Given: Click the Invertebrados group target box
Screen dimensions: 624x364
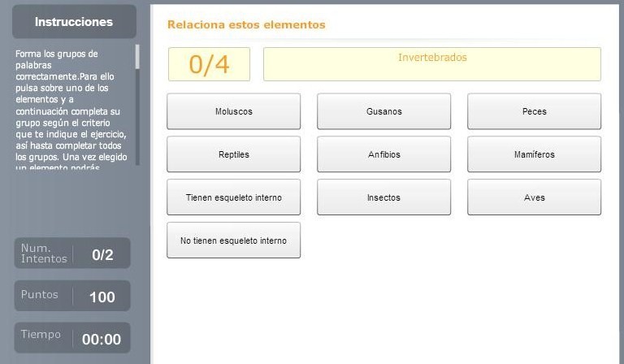Looking at the screenshot, I should 431,64.
